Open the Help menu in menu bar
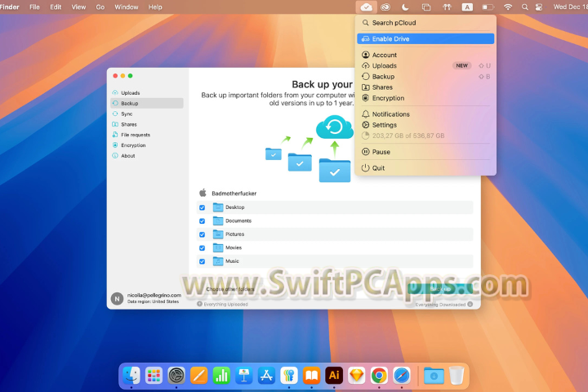 [x=155, y=7]
